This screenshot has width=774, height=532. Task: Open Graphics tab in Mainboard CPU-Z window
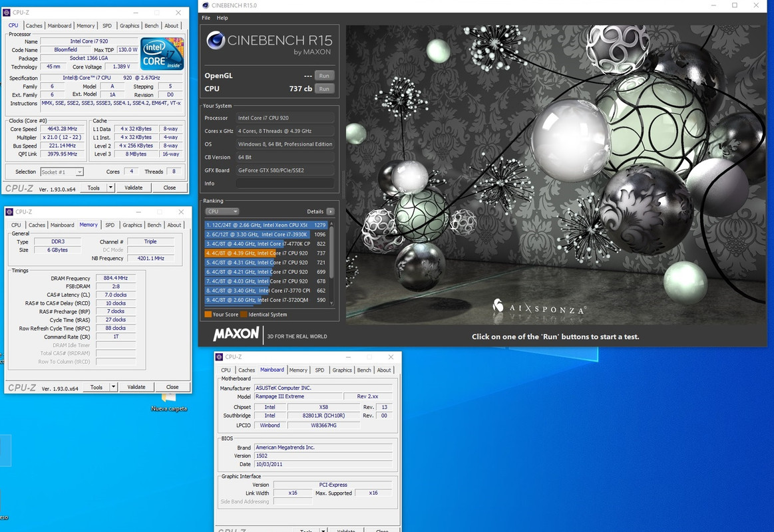coord(342,370)
